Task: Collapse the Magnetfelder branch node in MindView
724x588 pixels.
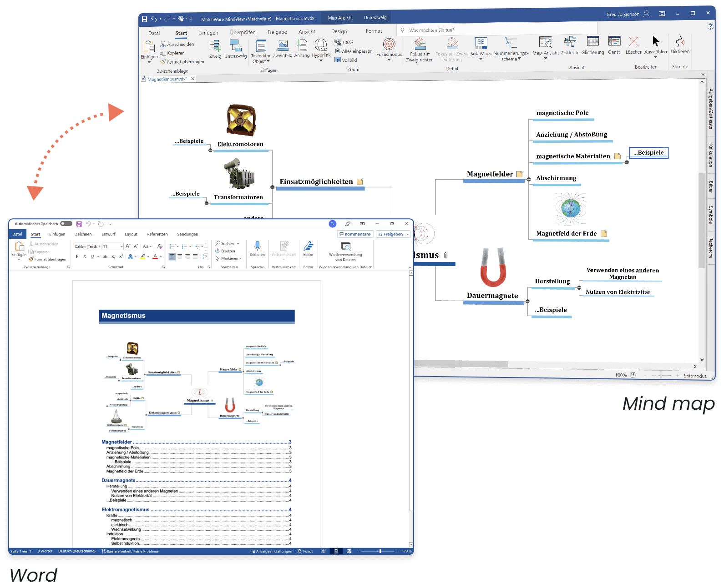Action: click(529, 180)
